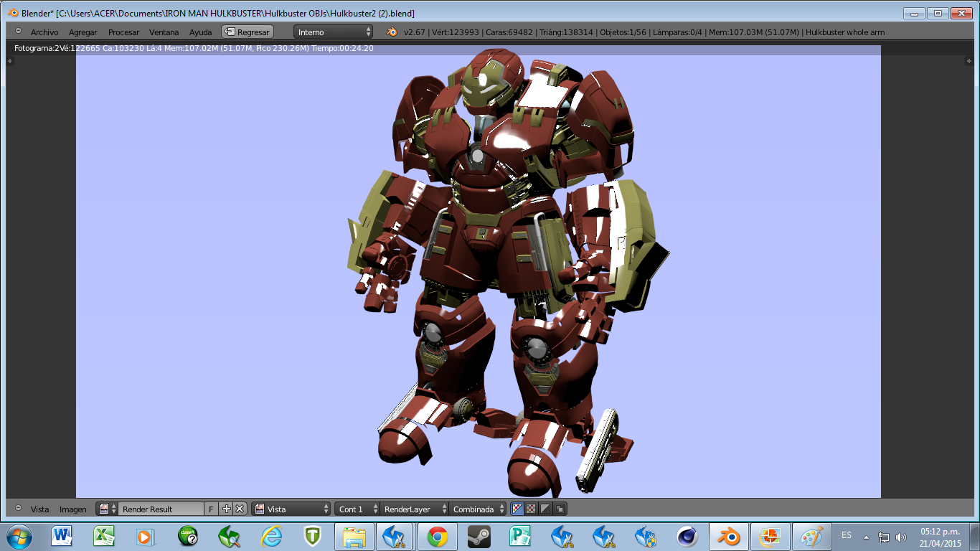Image resolution: width=980 pixels, height=551 pixels.
Task: Collapse the top info header menus
Action: pyautogui.click(x=18, y=32)
